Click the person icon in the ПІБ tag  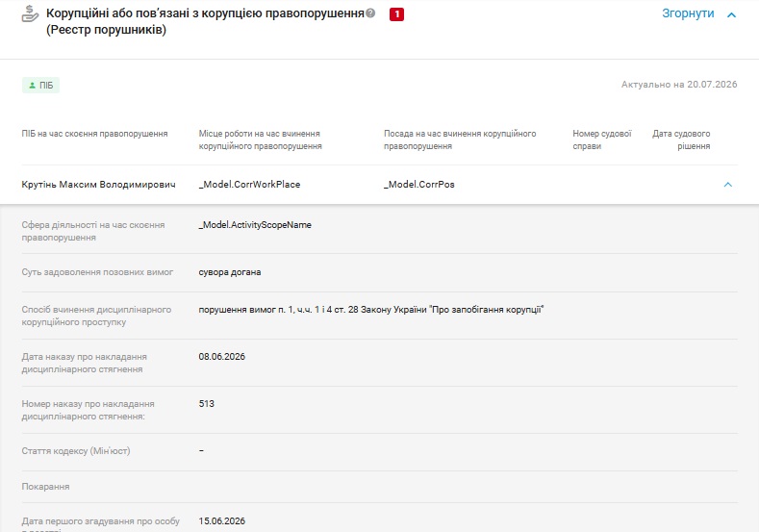click(x=32, y=86)
